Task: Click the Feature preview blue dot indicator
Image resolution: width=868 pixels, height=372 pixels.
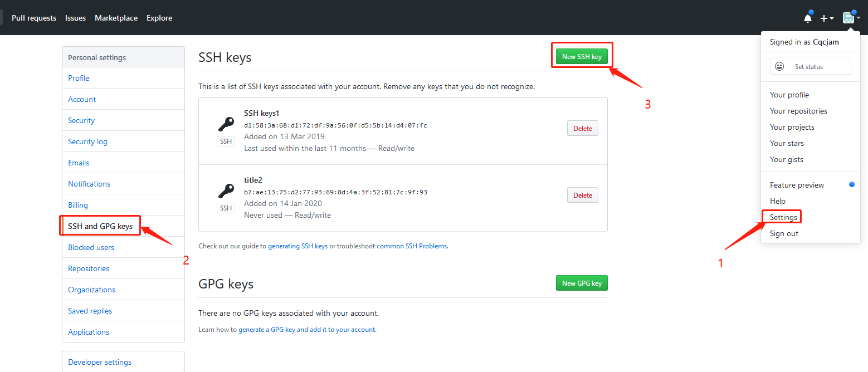Action: [x=851, y=184]
